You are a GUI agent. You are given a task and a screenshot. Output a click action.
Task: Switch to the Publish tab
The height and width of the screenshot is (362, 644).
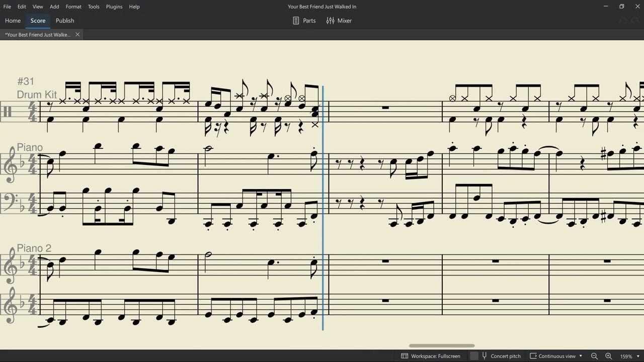tap(65, 21)
